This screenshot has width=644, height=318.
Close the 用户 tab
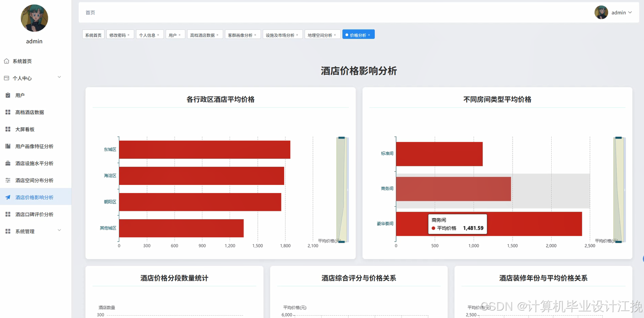[180, 35]
